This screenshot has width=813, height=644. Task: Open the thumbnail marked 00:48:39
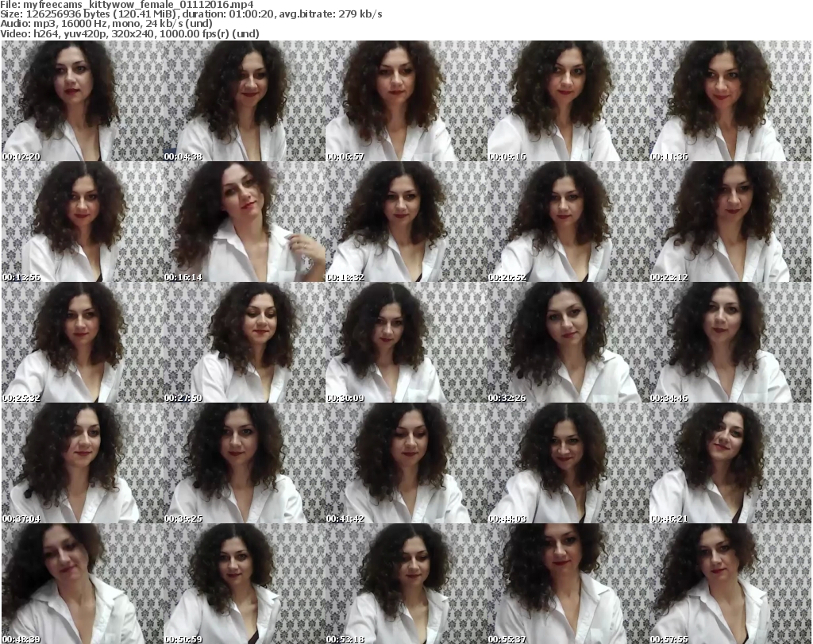pyautogui.click(x=82, y=584)
